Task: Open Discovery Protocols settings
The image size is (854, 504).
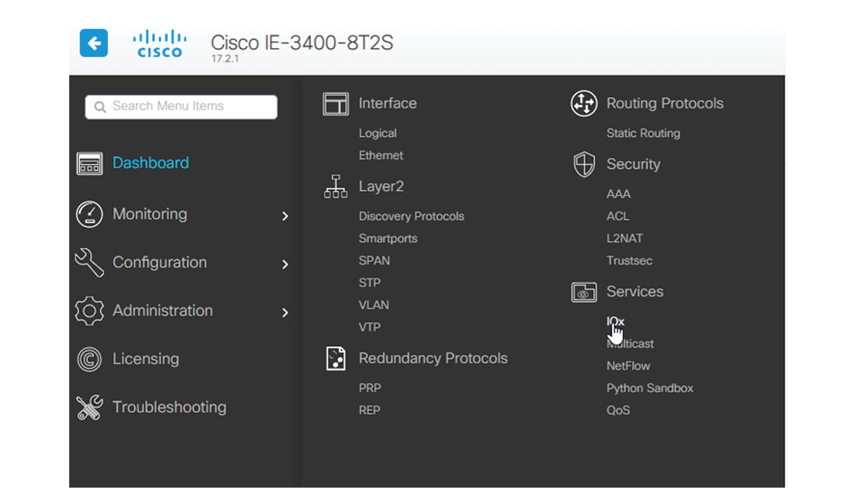Action: coord(412,216)
